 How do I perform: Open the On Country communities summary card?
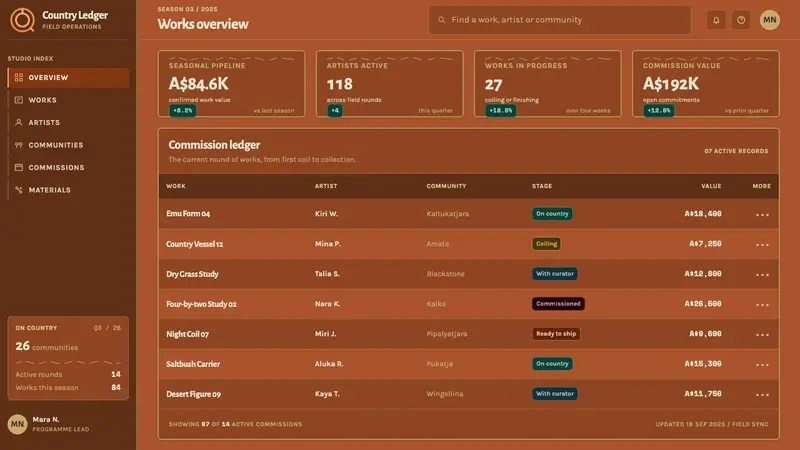[x=68, y=358]
